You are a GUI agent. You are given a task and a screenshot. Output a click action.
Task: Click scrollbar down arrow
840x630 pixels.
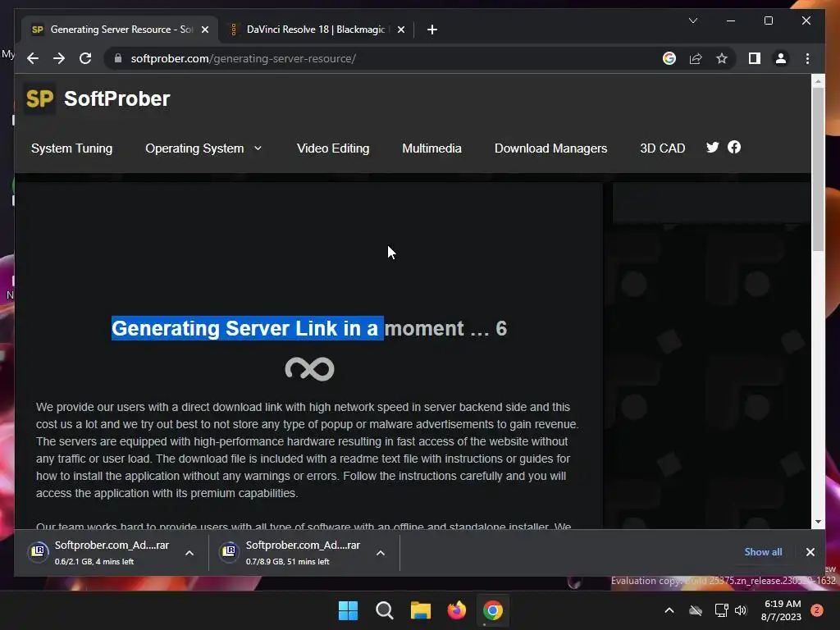click(818, 522)
